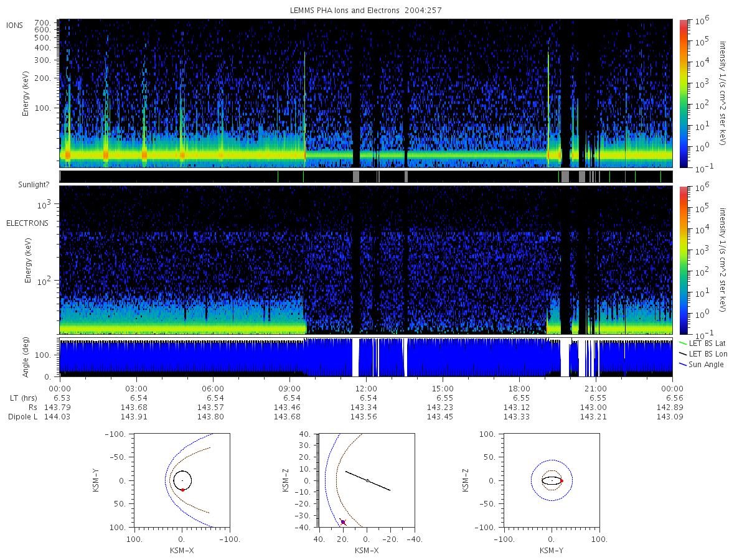Select the green LET BS Lat legend line
The height and width of the screenshot is (560, 747).
(684, 343)
